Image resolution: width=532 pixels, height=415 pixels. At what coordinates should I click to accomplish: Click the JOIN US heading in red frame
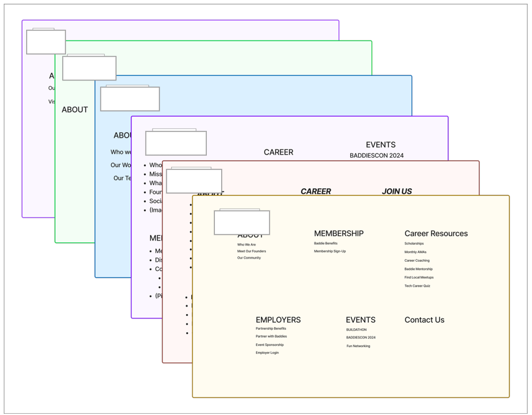pos(397,191)
